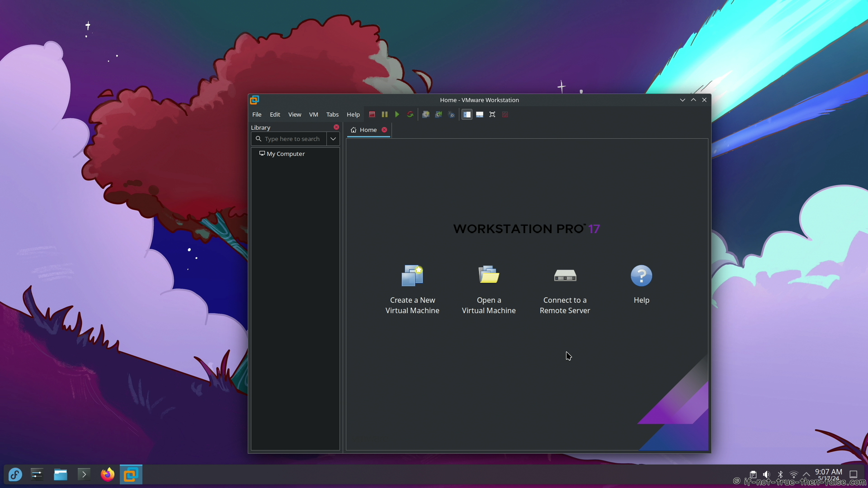
Task: Open the File menu
Action: click(x=257, y=114)
